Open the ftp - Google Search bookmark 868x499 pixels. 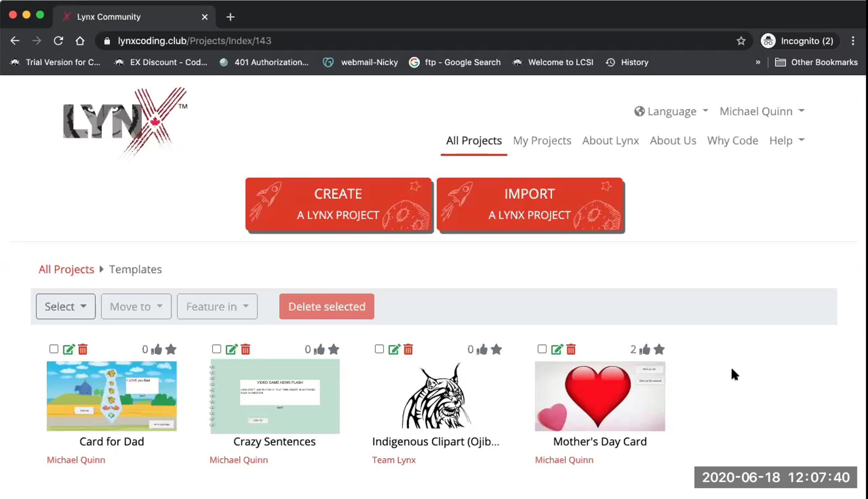(455, 62)
